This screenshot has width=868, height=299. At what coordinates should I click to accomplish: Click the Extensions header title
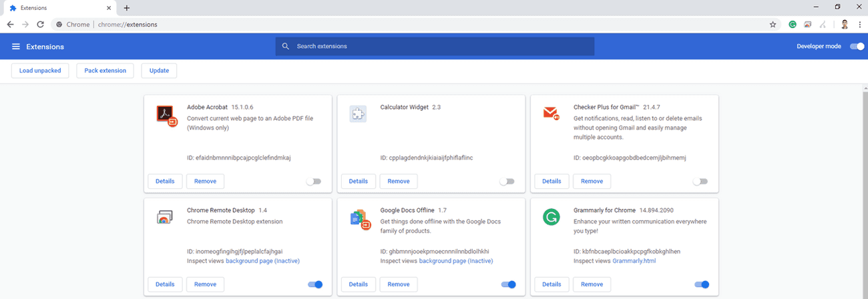tap(45, 47)
